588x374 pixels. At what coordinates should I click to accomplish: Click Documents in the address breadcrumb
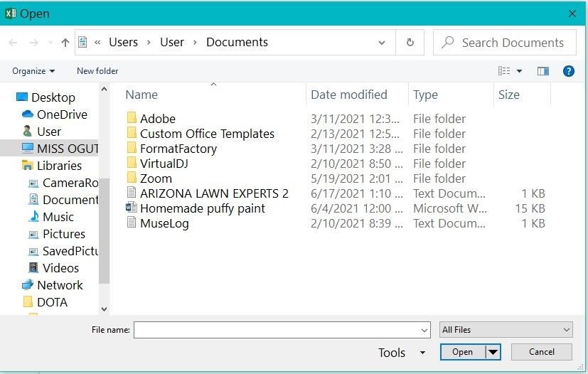coord(237,43)
